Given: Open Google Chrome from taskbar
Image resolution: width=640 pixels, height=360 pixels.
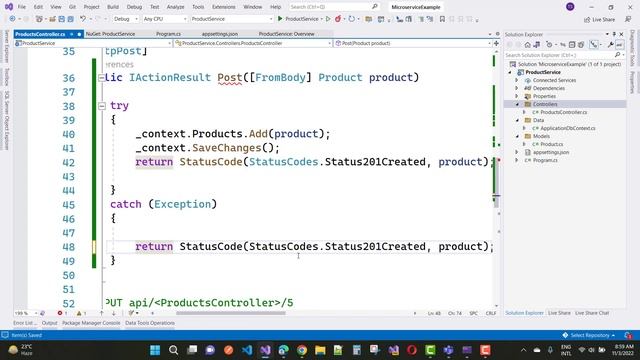Looking at the screenshot, I should point(302,350).
